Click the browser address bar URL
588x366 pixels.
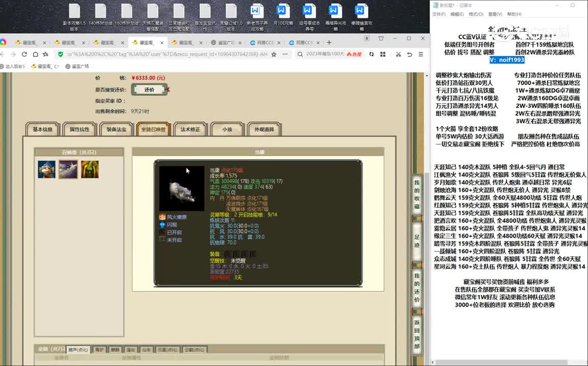(167, 54)
